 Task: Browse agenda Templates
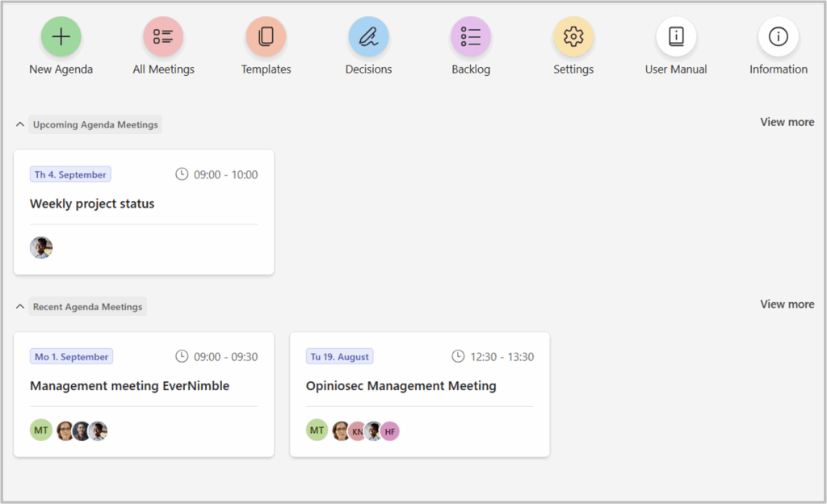tap(266, 36)
